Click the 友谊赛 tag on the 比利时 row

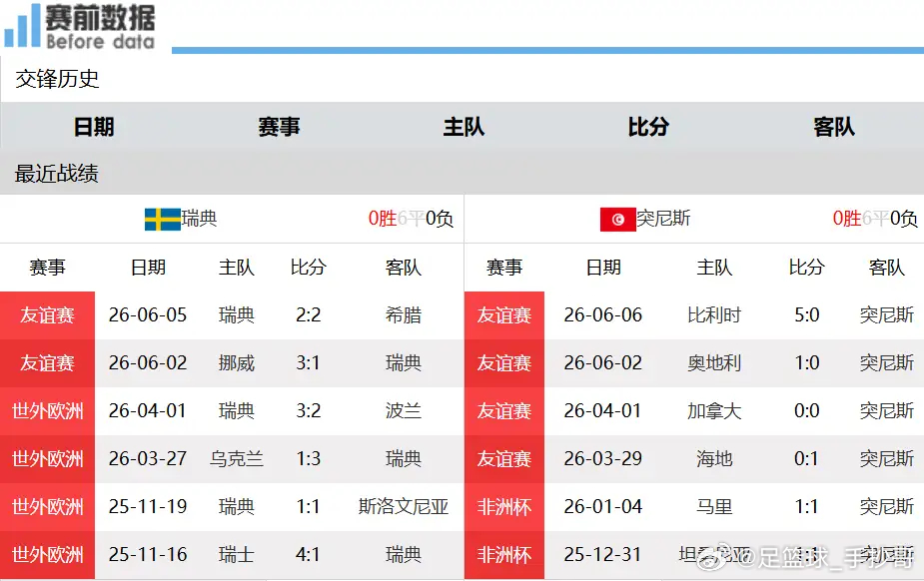pyautogui.click(x=504, y=315)
